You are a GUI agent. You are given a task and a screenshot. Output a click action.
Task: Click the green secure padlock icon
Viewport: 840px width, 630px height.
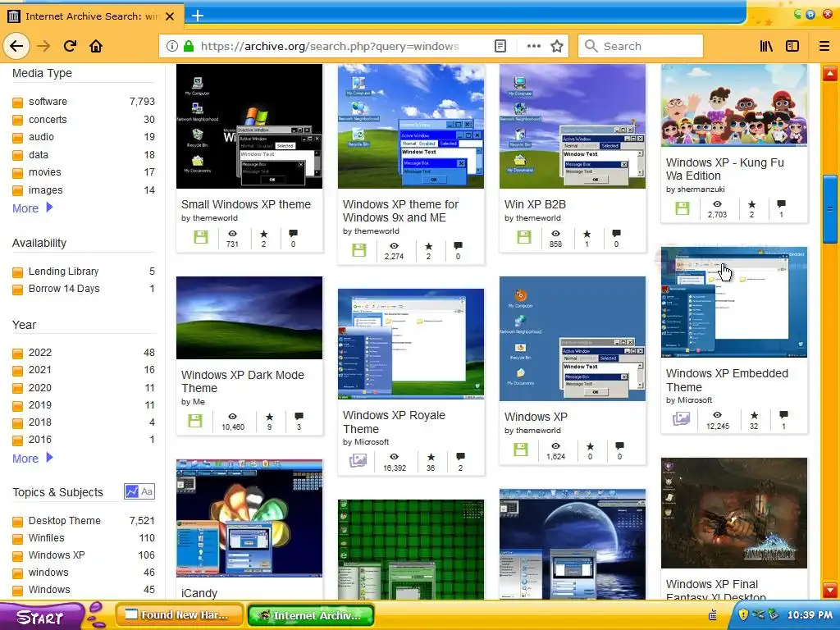(189, 46)
